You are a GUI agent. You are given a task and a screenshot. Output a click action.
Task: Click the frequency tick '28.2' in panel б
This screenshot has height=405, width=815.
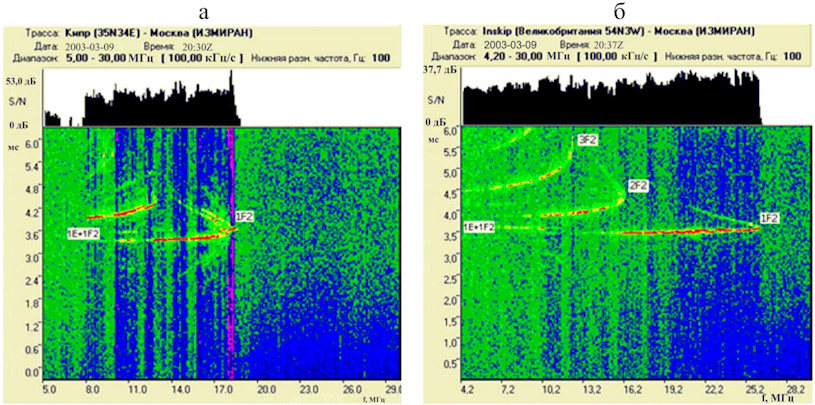click(795, 388)
